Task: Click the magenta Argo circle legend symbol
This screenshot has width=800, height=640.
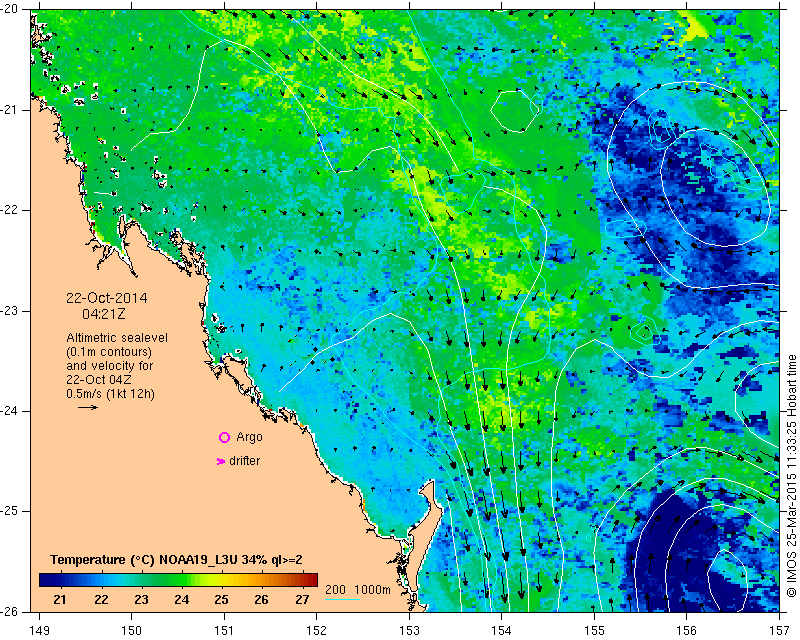Action: pos(224,437)
